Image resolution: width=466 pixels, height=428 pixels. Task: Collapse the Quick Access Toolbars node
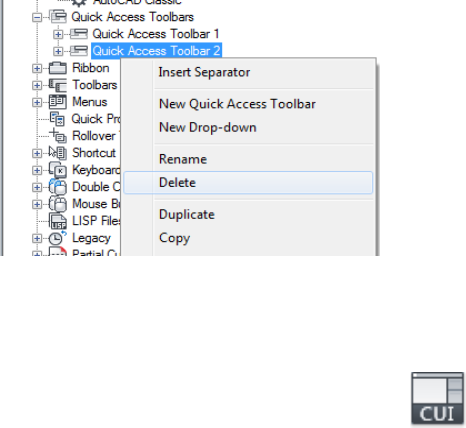point(37,17)
